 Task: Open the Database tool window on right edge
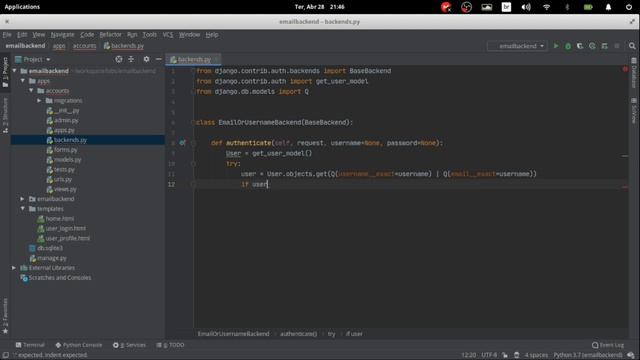634,73
